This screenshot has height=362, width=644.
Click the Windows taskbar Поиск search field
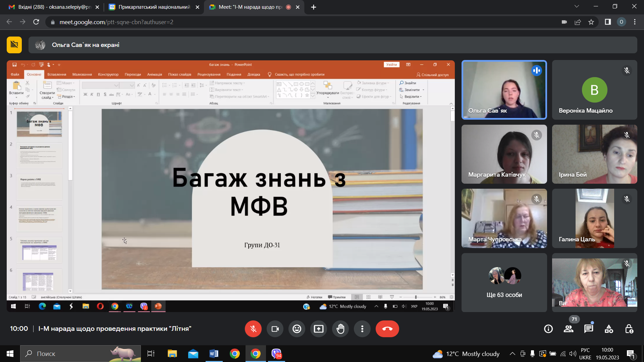(80, 354)
